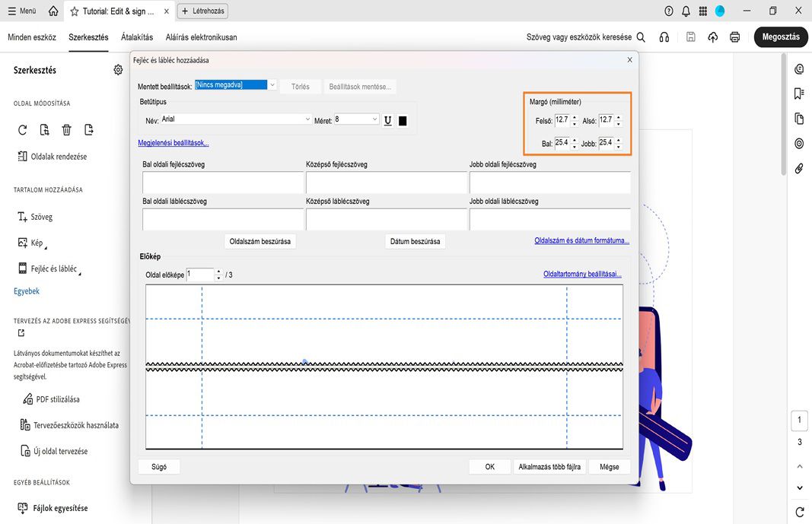The width and height of the screenshot is (812, 524).
Task: Click the Középső fejlécszöveg field
Action: [x=387, y=183]
